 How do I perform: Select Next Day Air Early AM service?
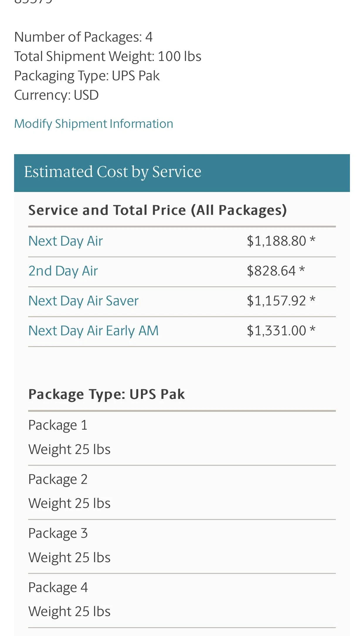(93, 331)
